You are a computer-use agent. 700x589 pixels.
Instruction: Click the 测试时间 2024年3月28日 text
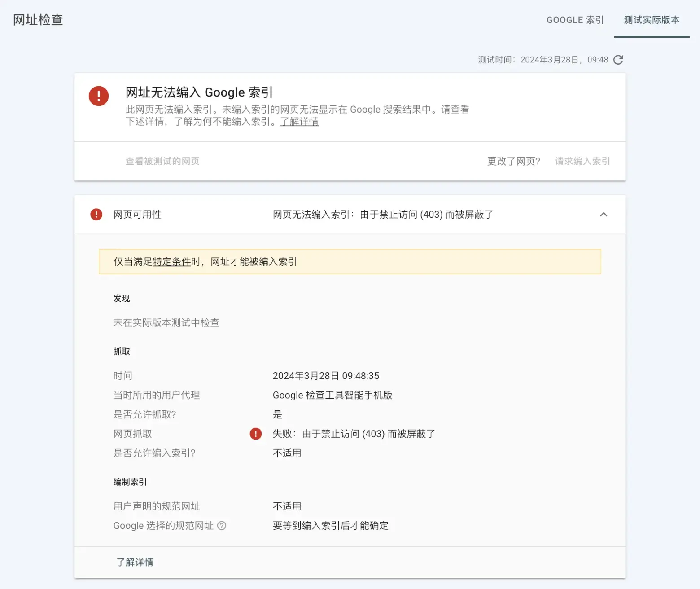pyautogui.click(x=543, y=60)
